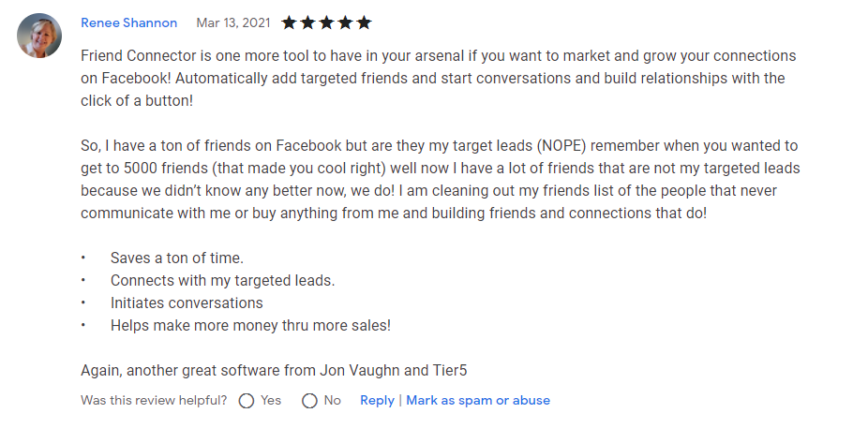Screen dimensions: 868x428
Task: Click the fourth rating star
Action: click(x=345, y=22)
